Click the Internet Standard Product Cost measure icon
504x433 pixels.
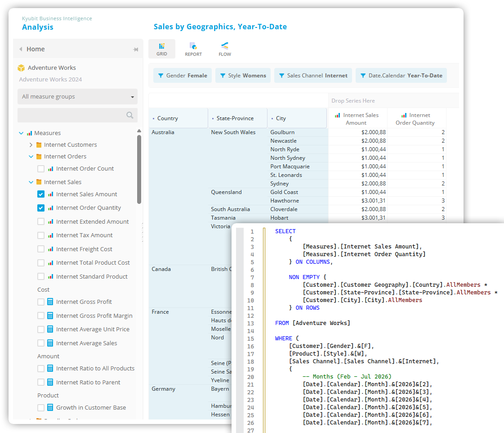(50, 277)
